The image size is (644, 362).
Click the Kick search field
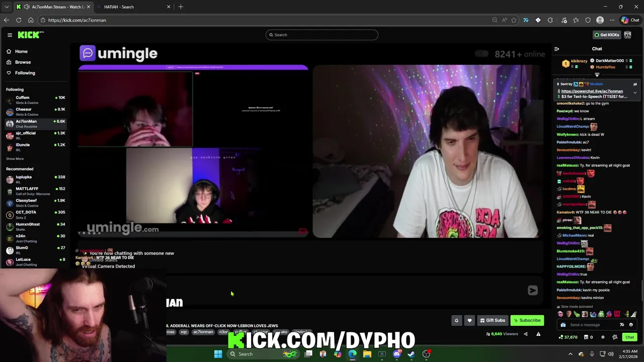click(x=322, y=35)
